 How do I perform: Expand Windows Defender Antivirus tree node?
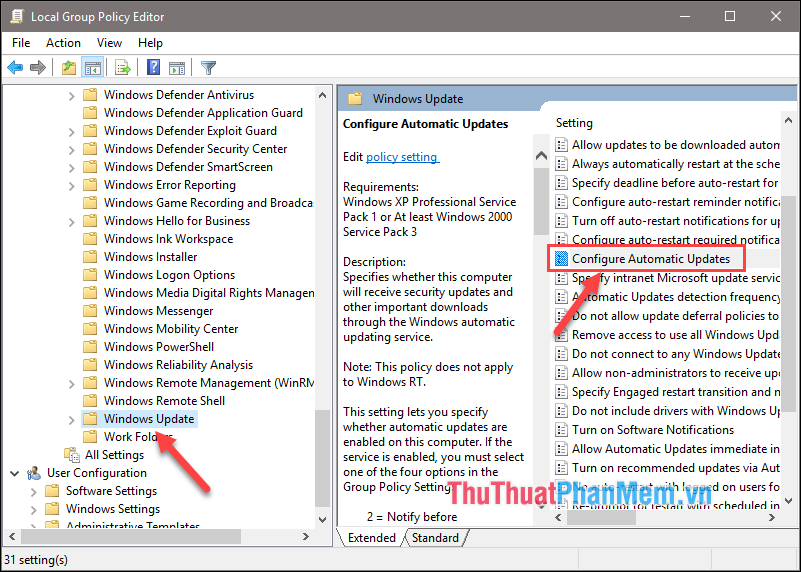[72, 96]
